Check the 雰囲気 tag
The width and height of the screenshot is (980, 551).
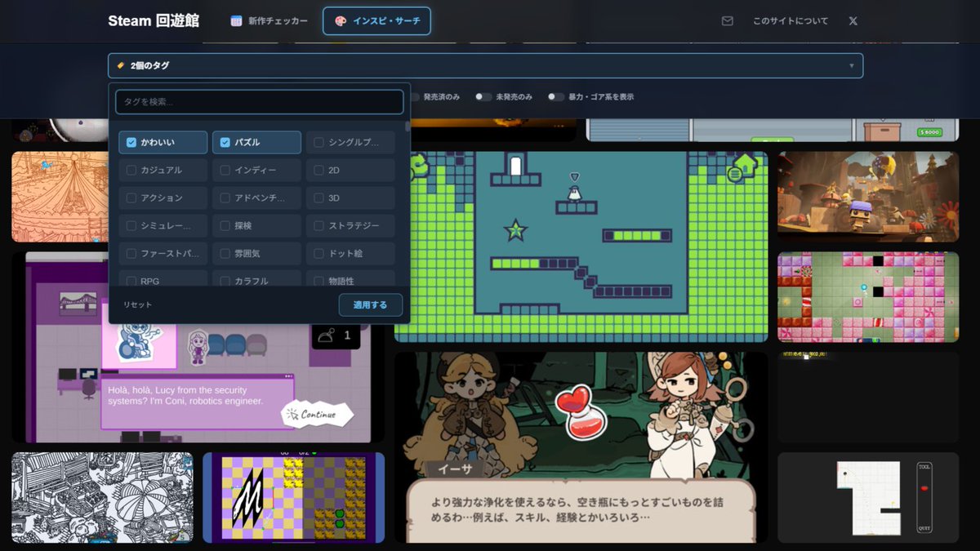tap(256, 254)
